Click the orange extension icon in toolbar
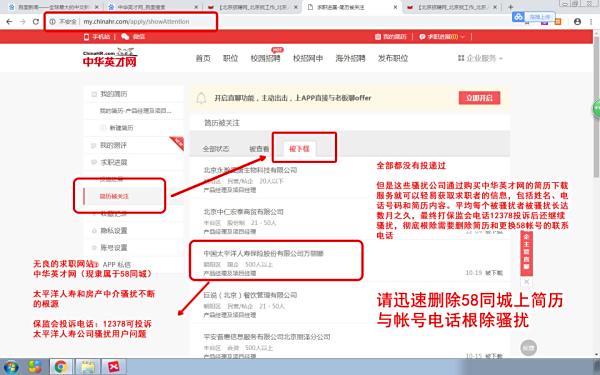Image resolution: width=600 pixels, height=375 pixels. coord(558,22)
